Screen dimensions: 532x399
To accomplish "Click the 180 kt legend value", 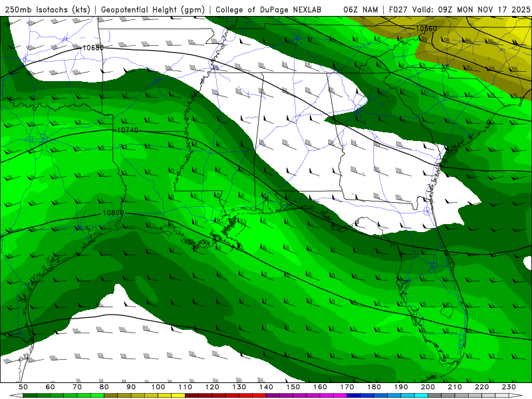I will click(374, 387).
